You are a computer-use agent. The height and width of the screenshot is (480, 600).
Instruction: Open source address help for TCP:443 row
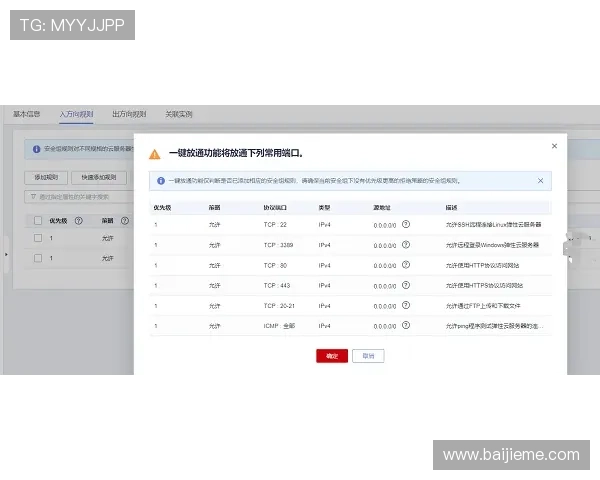406,285
